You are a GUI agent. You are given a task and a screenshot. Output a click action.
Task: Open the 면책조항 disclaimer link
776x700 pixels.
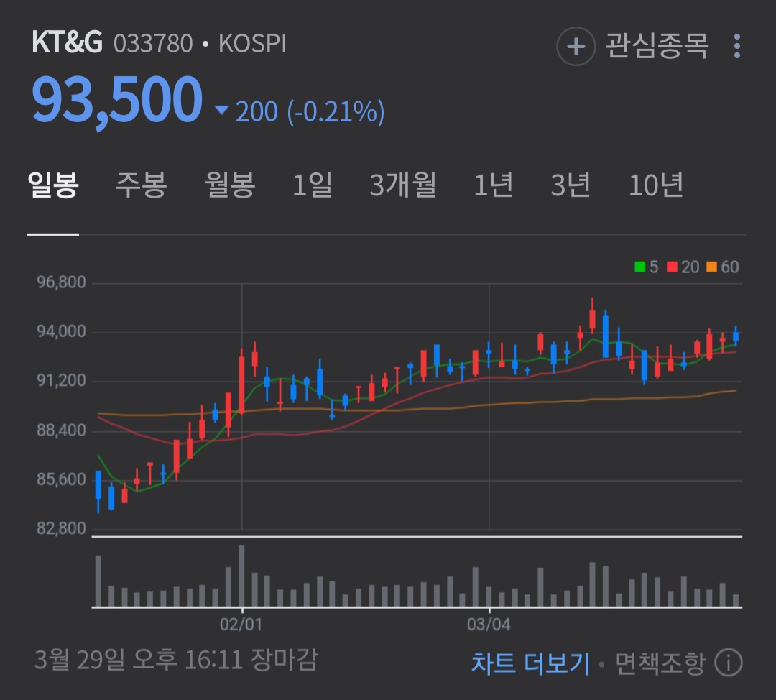pos(660,663)
